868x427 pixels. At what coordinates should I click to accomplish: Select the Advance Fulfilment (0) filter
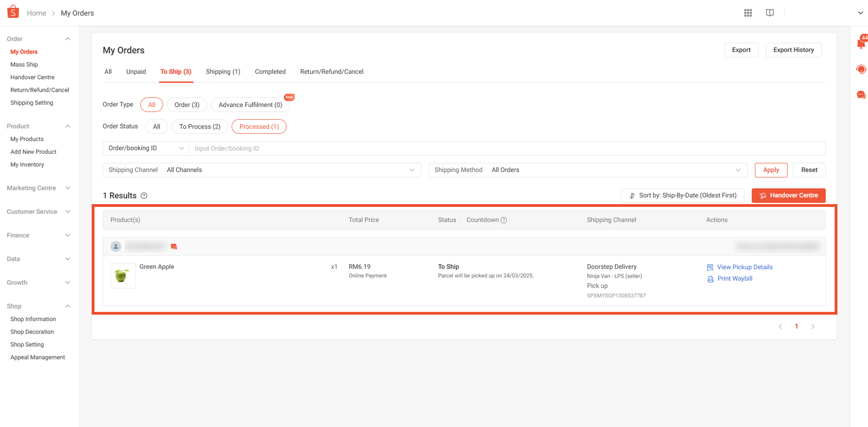tap(250, 105)
